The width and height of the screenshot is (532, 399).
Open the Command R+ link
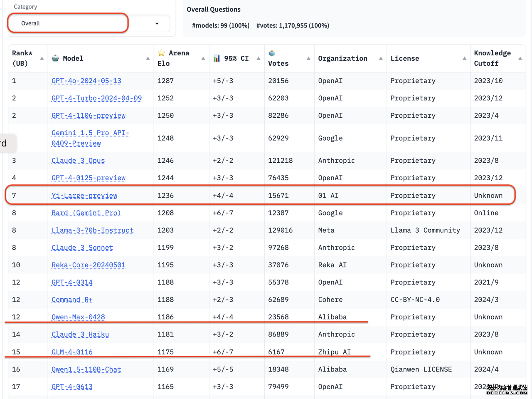coord(72,300)
